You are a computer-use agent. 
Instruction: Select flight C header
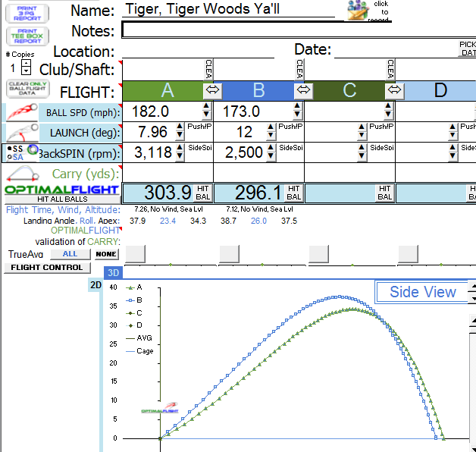349,90
